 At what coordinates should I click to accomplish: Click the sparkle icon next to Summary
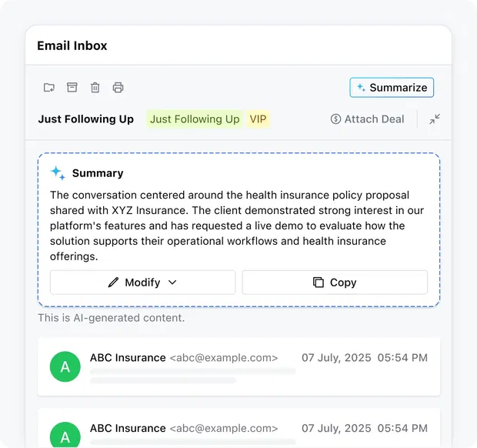click(58, 173)
